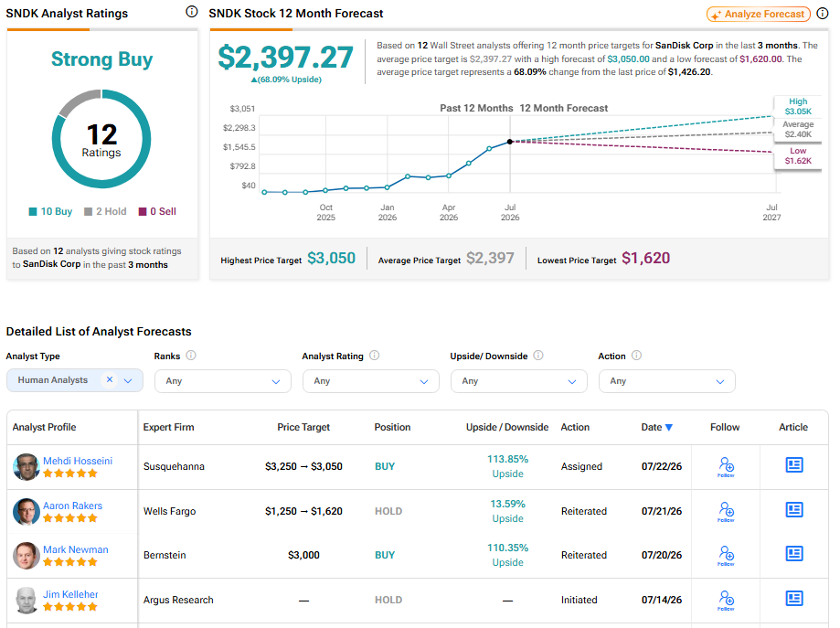Open Jim Kelleher analyst profile link
This screenshot has width=840, height=628.
point(70,594)
